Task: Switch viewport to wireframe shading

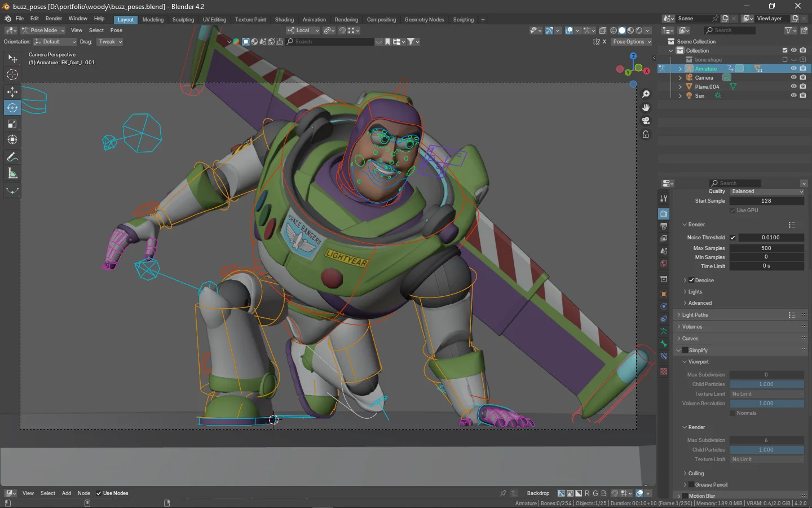Action: [614, 30]
